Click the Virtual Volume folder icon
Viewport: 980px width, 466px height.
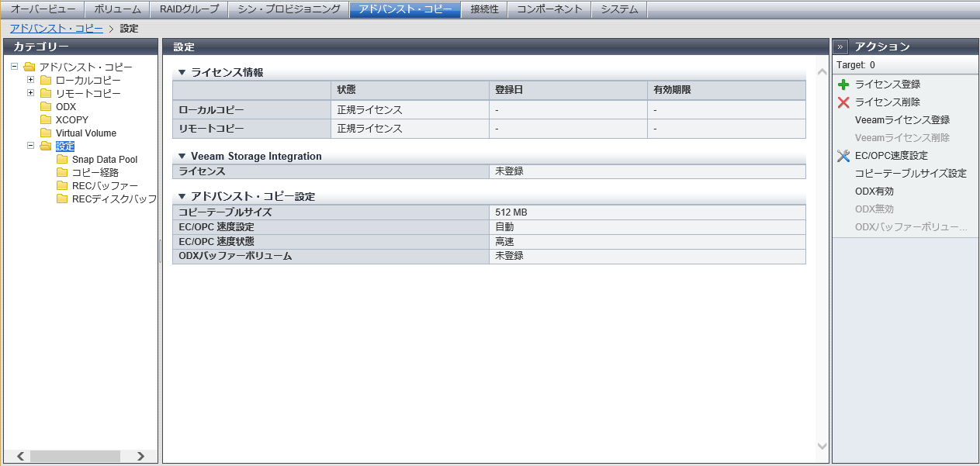coord(46,133)
